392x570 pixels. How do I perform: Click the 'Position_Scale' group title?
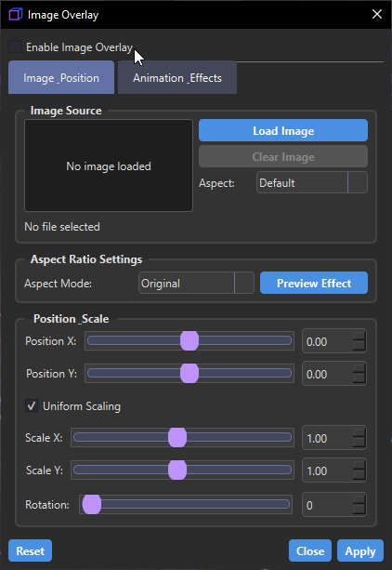pos(72,319)
